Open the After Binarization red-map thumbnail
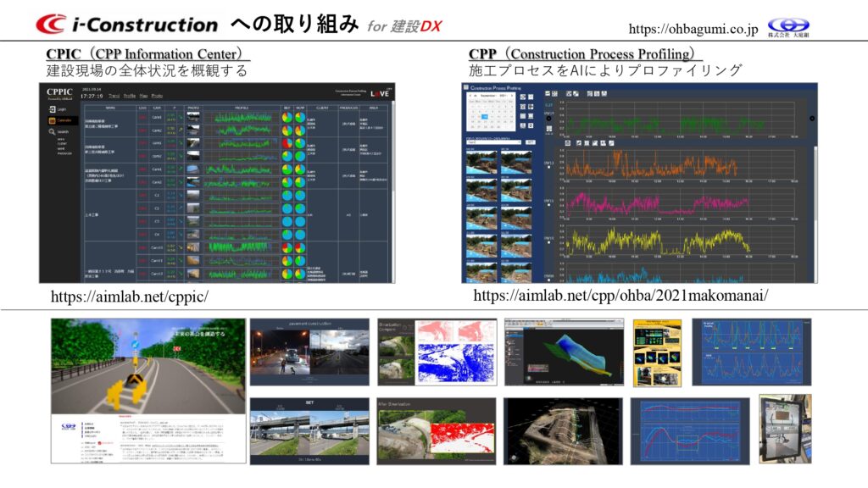This screenshot has height=488, width=868. click(x=437, y=431)
